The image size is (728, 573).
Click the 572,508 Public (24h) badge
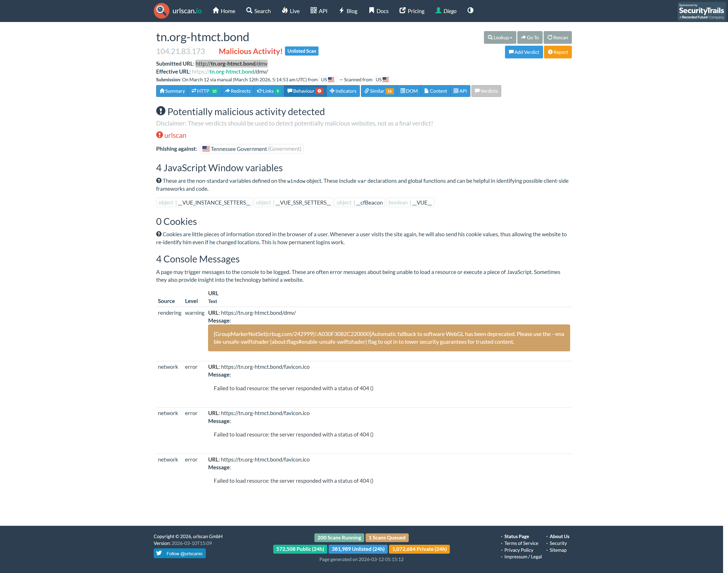(300, 549)
